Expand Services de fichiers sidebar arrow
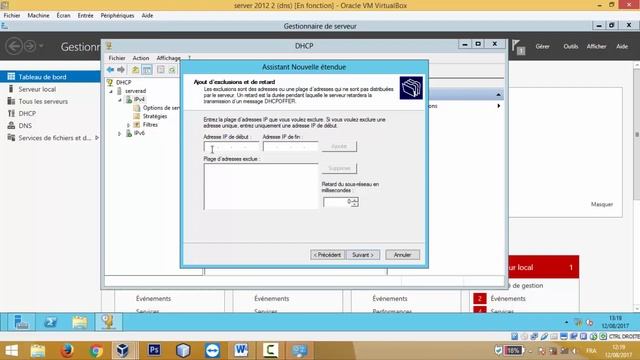Image resolution: width=640 pixels, height=360 pixels. [97, 138]
